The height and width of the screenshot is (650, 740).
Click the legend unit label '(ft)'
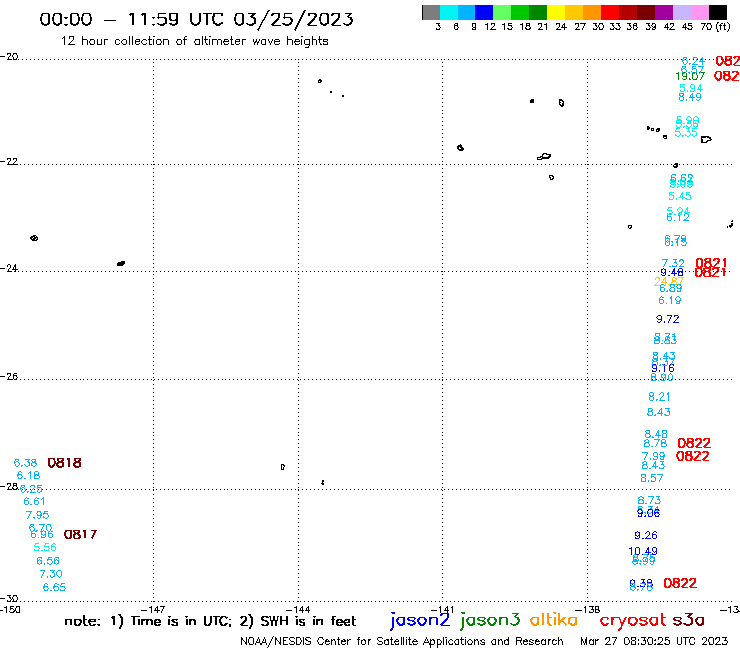point(722,27)
